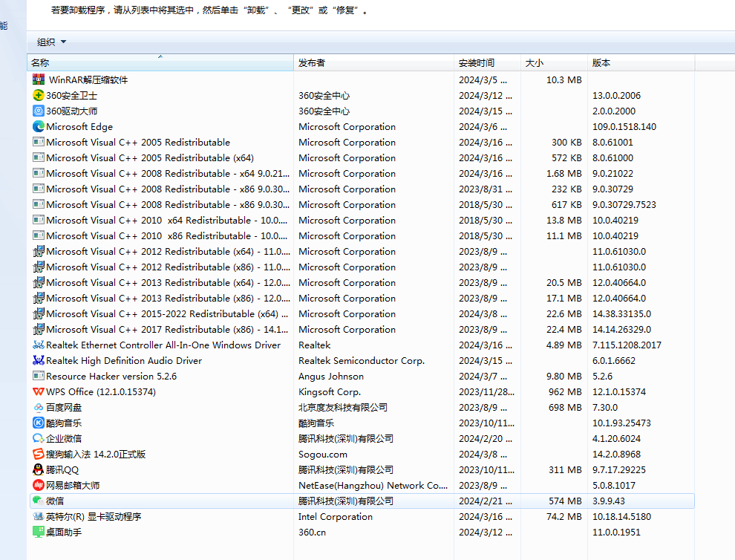Sort list by 版本 column header
The height and width of the screenshot is (560, 735).
641,63
